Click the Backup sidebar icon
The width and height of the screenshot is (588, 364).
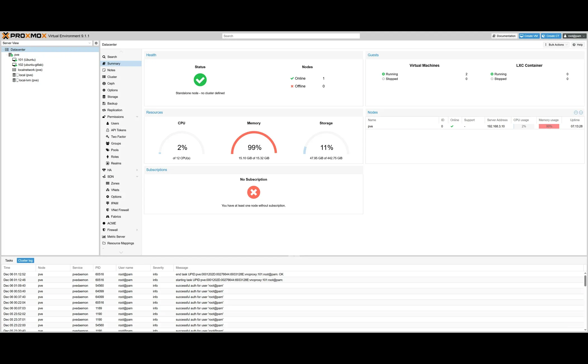tap(104, 104)
